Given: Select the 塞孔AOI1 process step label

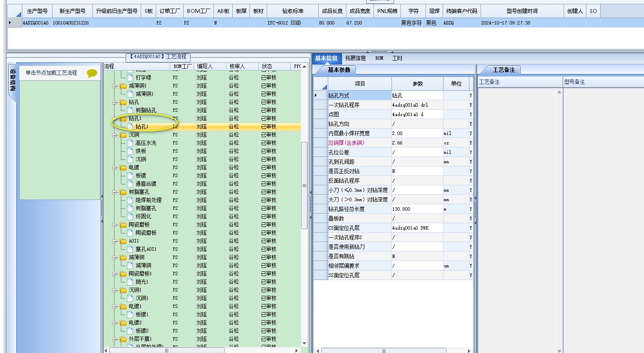Looking at the screenshot, I should coord(146,249).
